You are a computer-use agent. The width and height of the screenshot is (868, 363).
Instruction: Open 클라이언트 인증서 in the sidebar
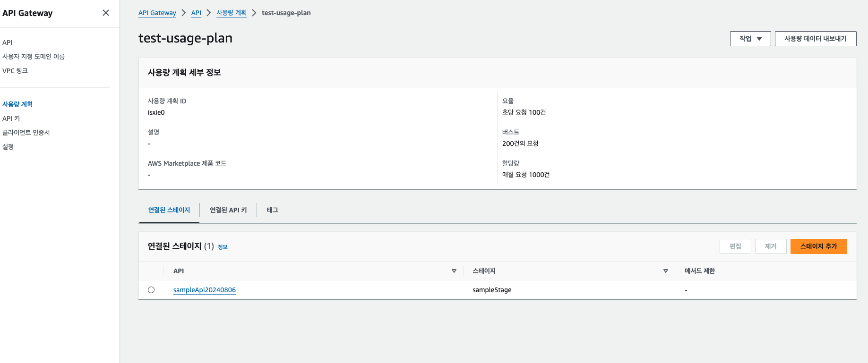tap(26, 133)
